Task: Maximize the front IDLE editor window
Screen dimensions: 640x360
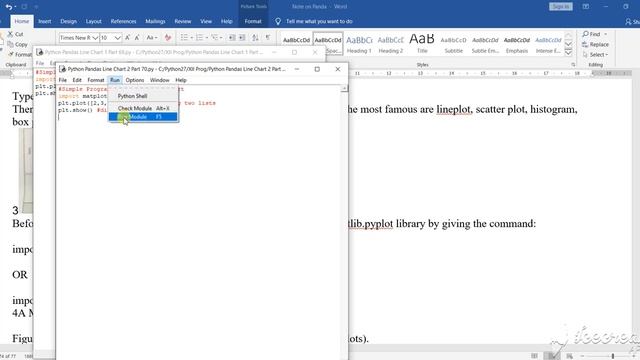Action: (317, 69)
